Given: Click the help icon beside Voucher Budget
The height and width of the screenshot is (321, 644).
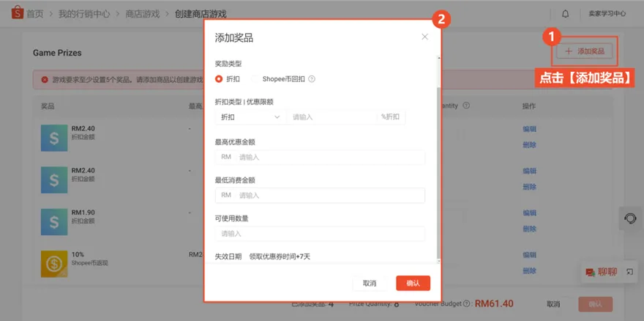Looking at the screenshot, I should pyautogui.click(x=466, y=304).
